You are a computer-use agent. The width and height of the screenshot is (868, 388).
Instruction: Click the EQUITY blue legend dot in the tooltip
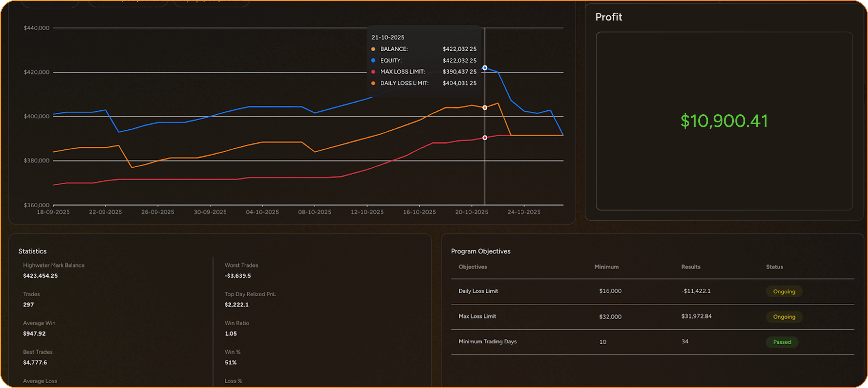coord(373,61)
